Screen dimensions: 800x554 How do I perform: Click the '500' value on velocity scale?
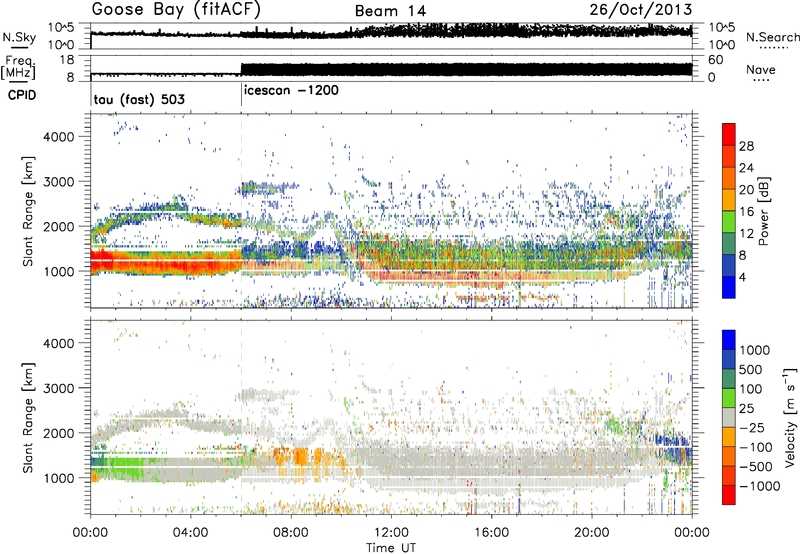tap(751, 370)
